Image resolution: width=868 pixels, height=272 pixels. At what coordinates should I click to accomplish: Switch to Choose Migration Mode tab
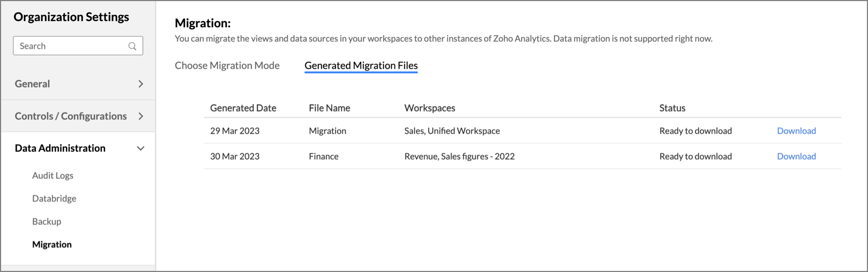coord(227,66)
